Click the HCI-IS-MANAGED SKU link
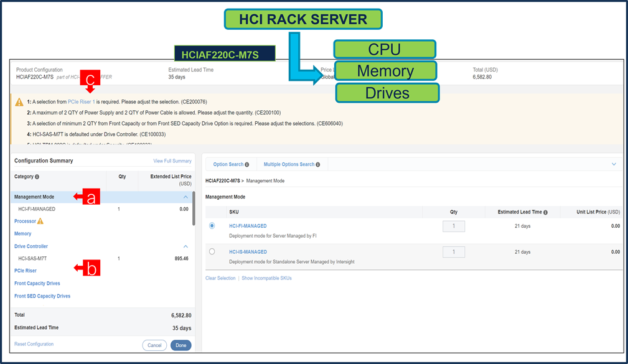The image size is (628, 364). tap(248, 252)
